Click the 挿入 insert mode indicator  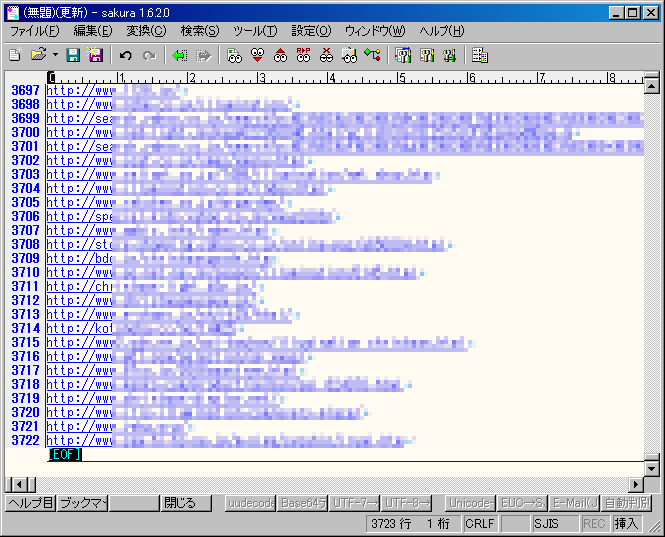pos(627,524)
